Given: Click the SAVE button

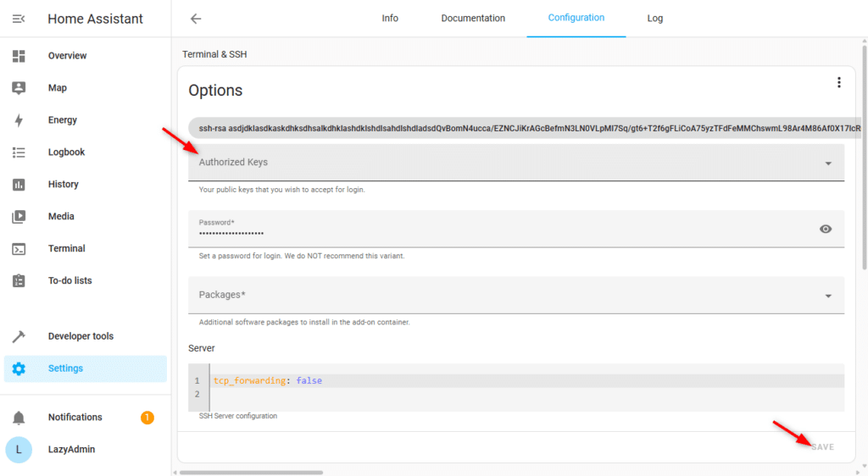Looking at the screenshot, I should (x=822, y=447).
